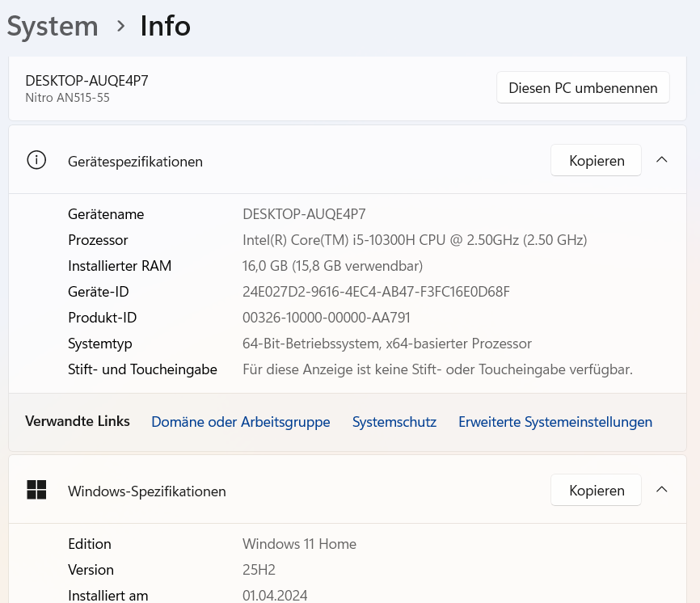The image size is (700, 603).
Task: Click the 01.04.2024 install date
Action: point(275,596)
